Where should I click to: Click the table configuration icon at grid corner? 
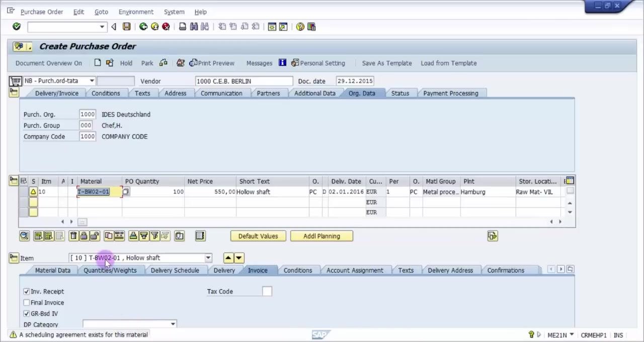(569, 181)
